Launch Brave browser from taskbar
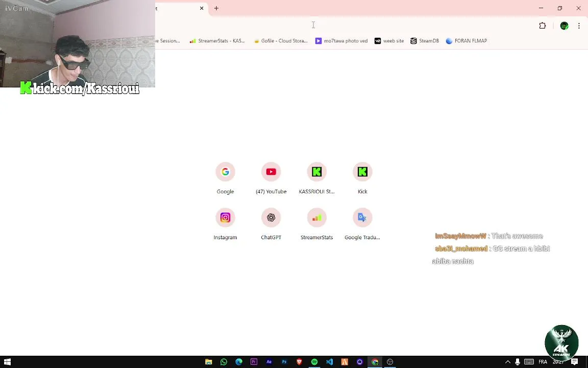Image resolution: width=588 pixels, height=368 pixels. 299,362
